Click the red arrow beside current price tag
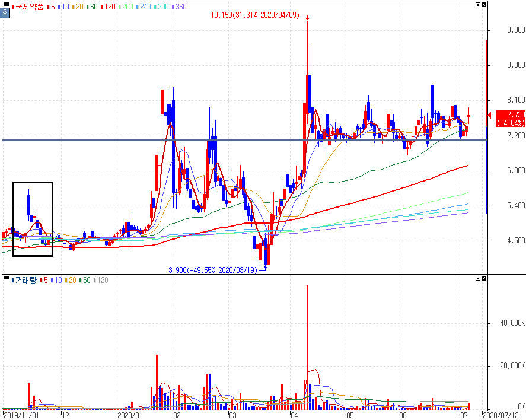The image size is (526, 420). tap(489, 116)
